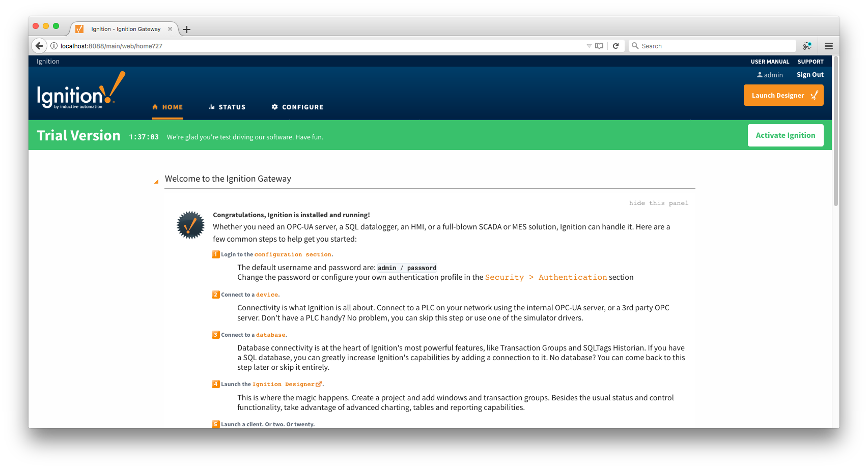Screen dimensions: 868x469
Task: Click the browser Search field
Action: (712, 46)
